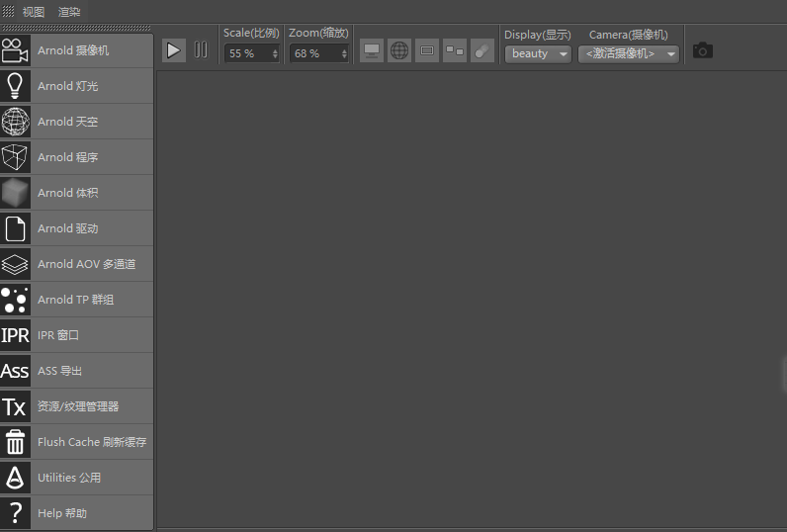Click the Arnold 程序 procedural cube icon
787x532 pixels.
click(x=15, y=157)
